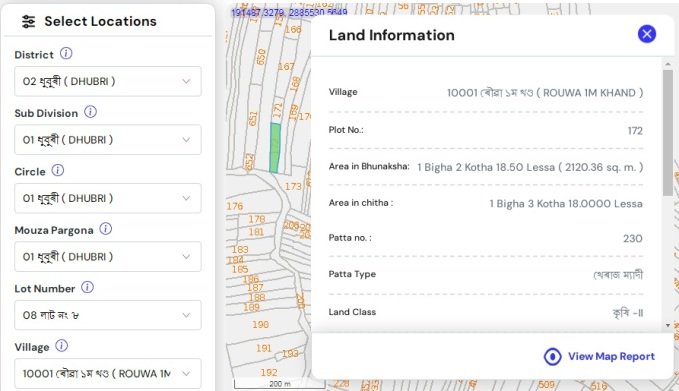
Task: Click the Patta Type label
Action: click(x=352, y=274)
